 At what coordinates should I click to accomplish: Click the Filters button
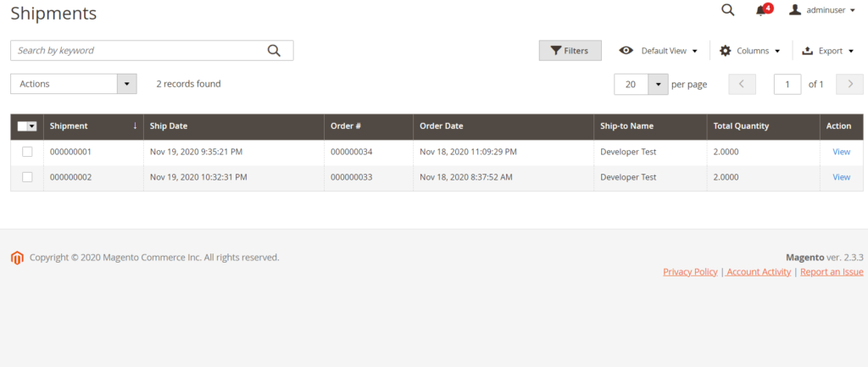coord(570,51)
